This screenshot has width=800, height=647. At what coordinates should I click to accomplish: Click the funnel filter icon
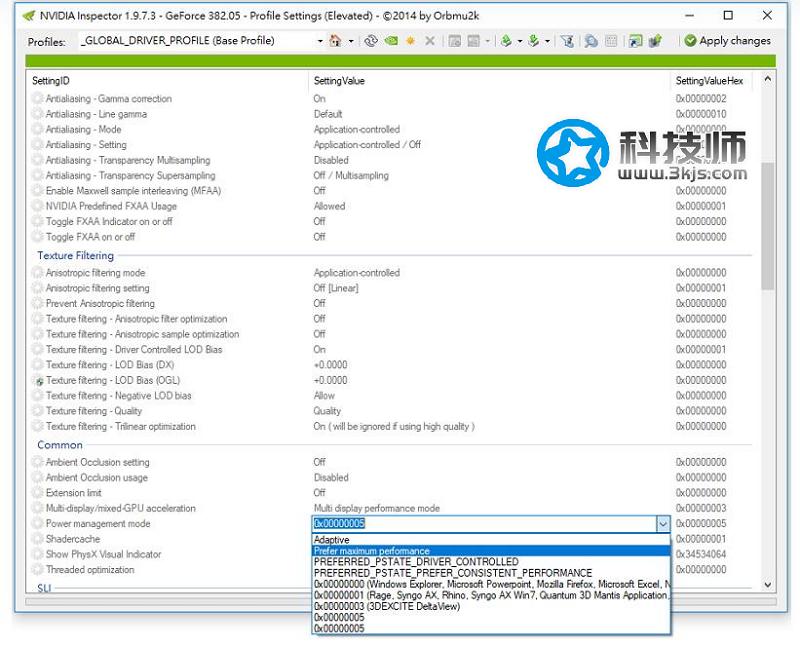567,41
